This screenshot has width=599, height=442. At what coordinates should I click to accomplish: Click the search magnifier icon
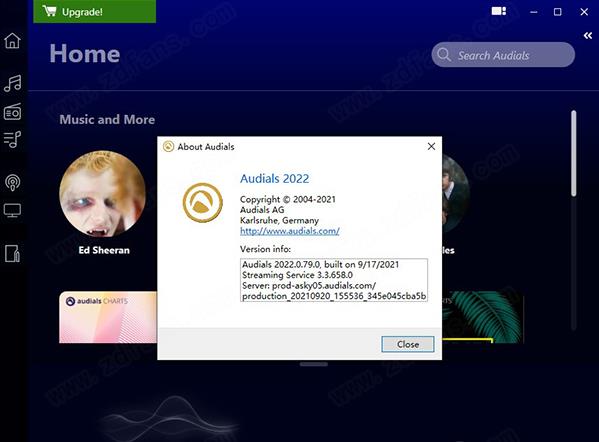pos(444,55)
